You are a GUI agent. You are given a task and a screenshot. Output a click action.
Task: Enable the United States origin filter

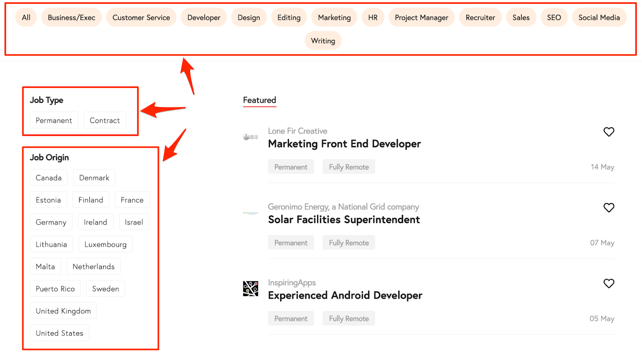click(59, 333)
